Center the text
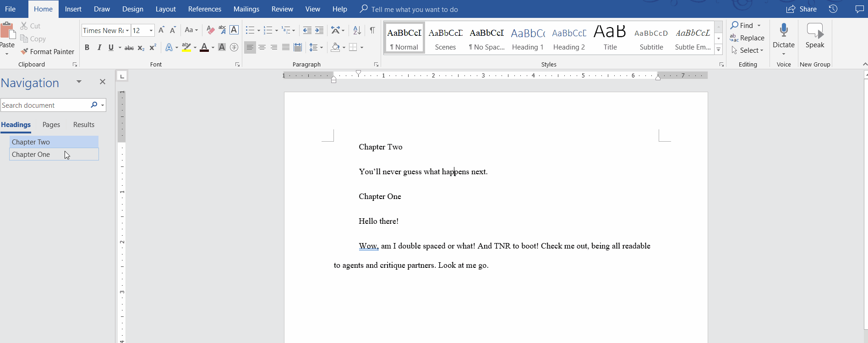Viewport: 868px width, 343px height. pyautogui.click(x=262, y=47)
